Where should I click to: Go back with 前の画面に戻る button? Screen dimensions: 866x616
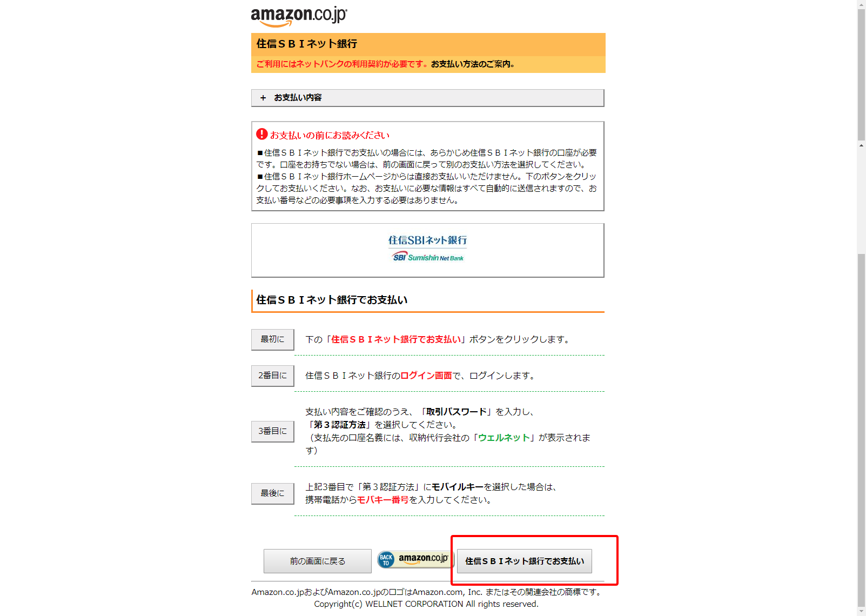(317, 561)
